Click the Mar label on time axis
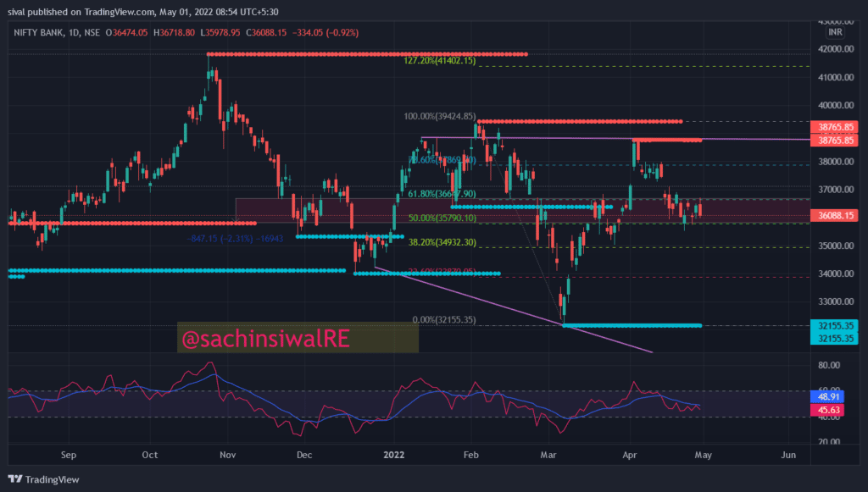This screenshot has height=492, width=868. tap(548, 455)
